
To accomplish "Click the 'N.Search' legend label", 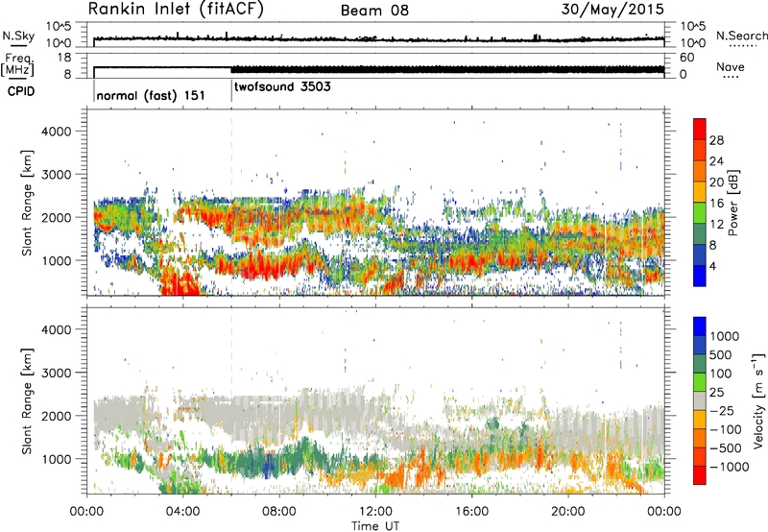I will pyautogui.click(x=742, y=36).
